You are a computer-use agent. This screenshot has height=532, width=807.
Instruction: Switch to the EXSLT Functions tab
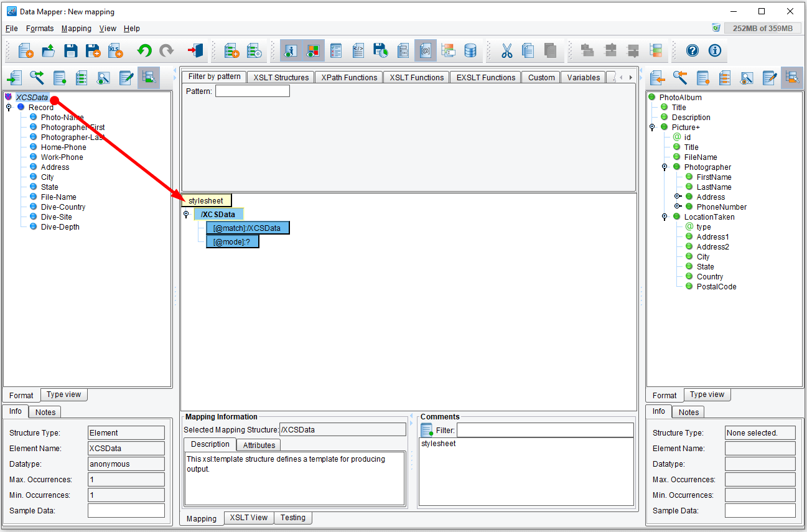coord(486,78)
